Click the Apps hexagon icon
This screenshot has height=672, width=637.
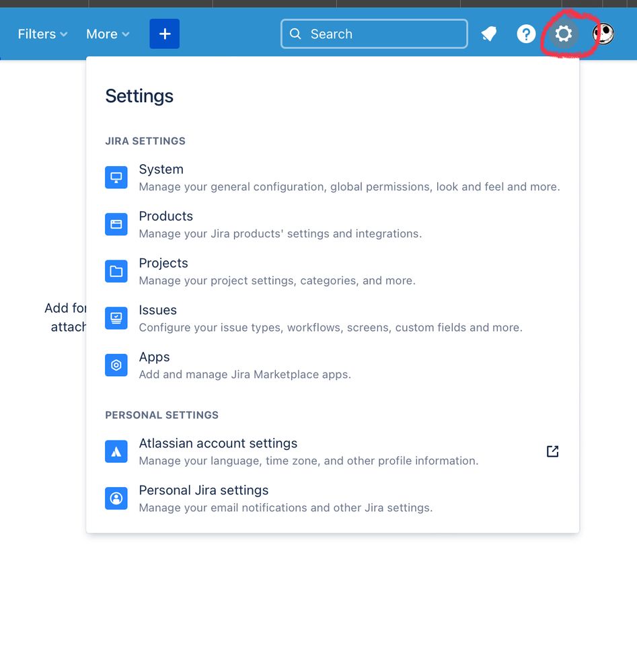pyautogui.click(x=116, y=365)
